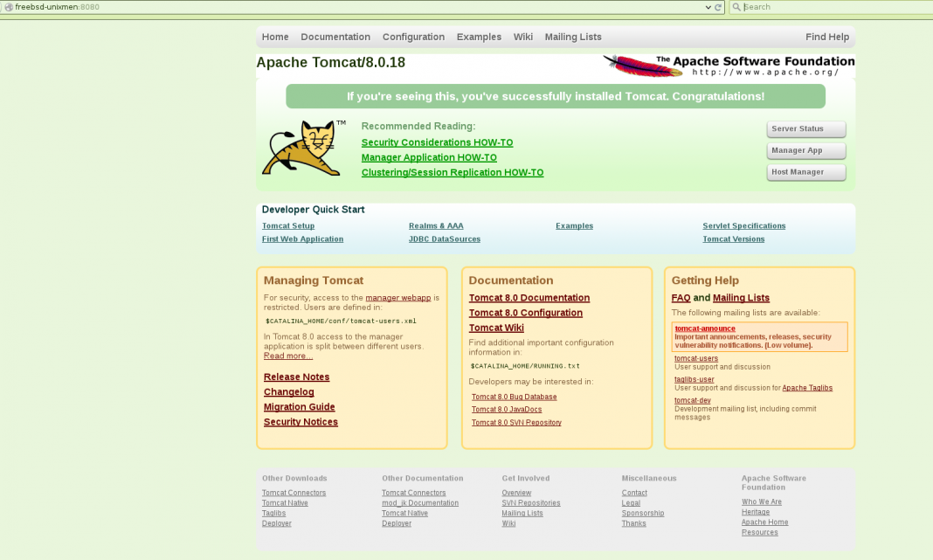Open the Release Notes link
Image resolution: width=933 pixels, height=560 pixels.
(x=296, y=377)
